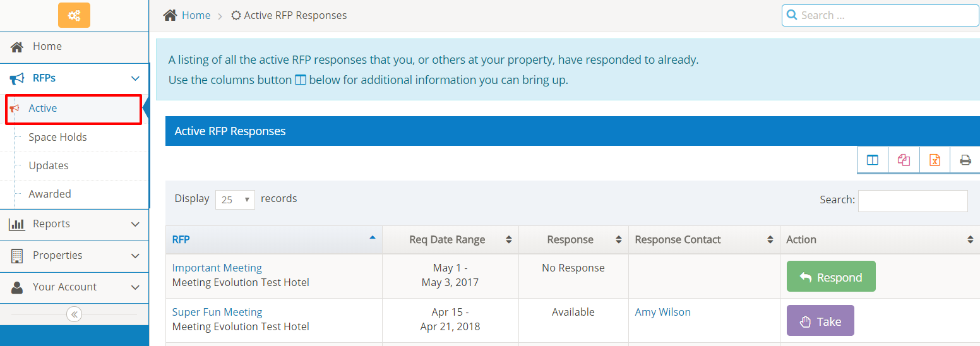Go to Awarded RFPs menu item
Screen dimensions: 980x346
point(50,194)
